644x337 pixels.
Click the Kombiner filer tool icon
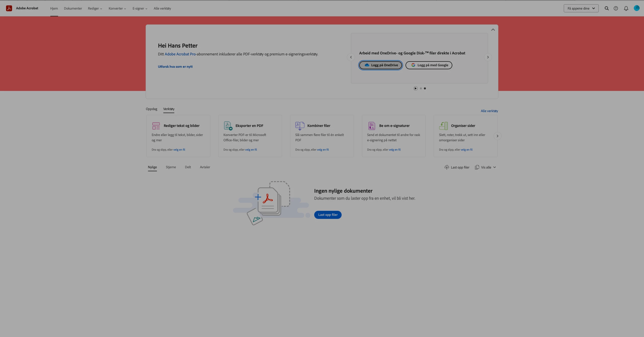(300, 126)
